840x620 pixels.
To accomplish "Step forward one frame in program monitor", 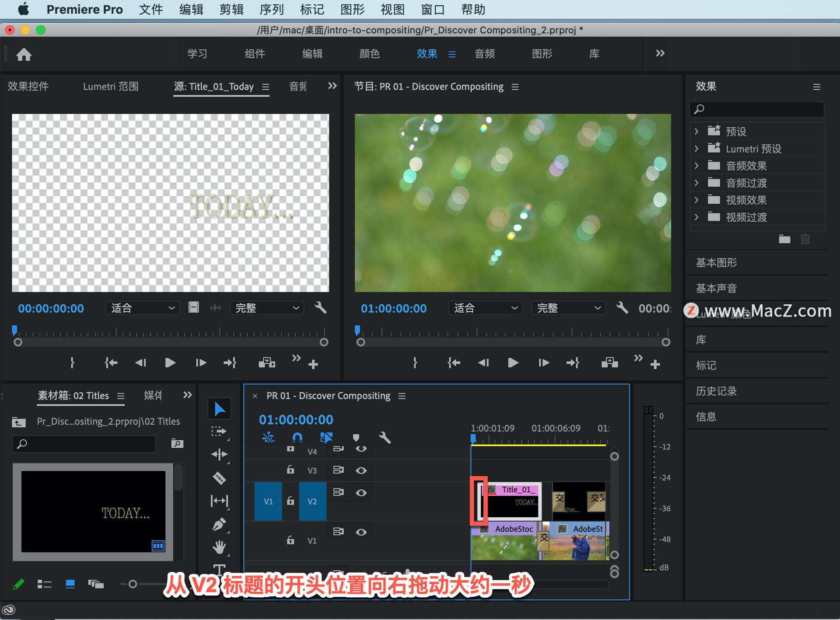I will [x=543, y=363].
